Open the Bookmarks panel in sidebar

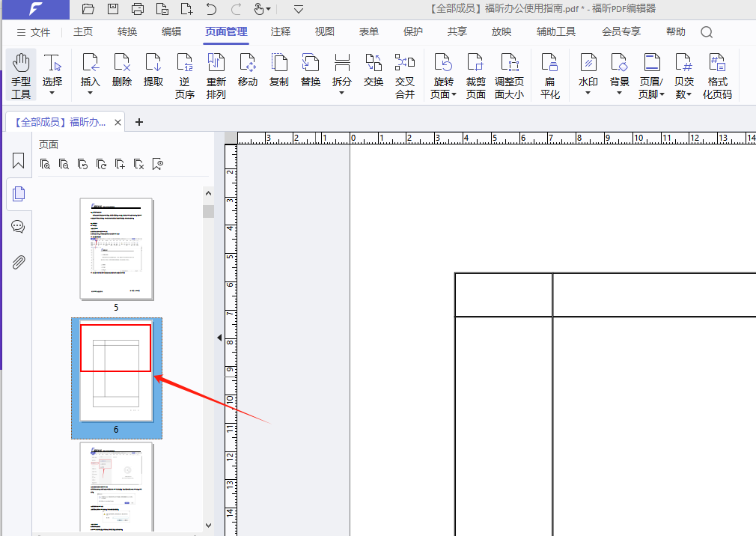[19, 161]
